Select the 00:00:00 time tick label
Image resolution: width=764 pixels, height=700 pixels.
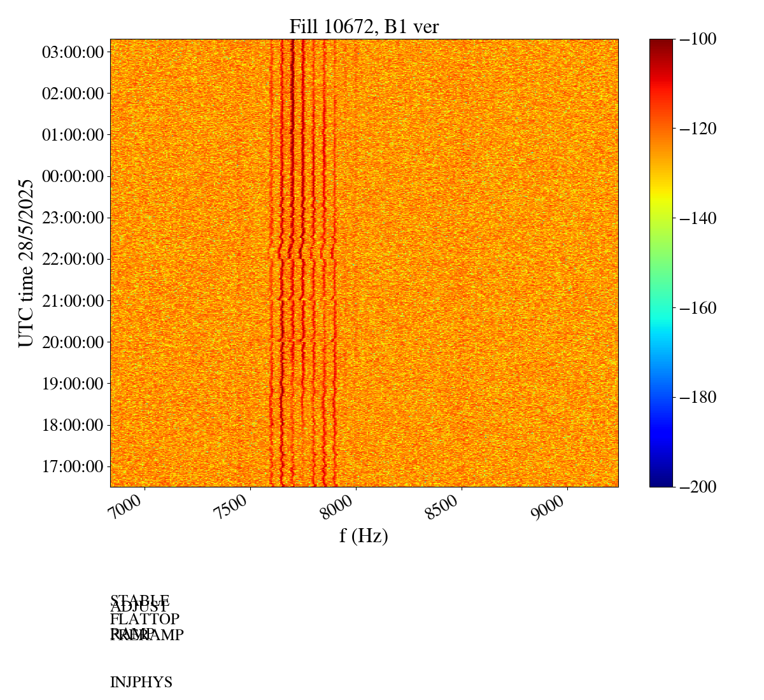[x=73, y=176]
